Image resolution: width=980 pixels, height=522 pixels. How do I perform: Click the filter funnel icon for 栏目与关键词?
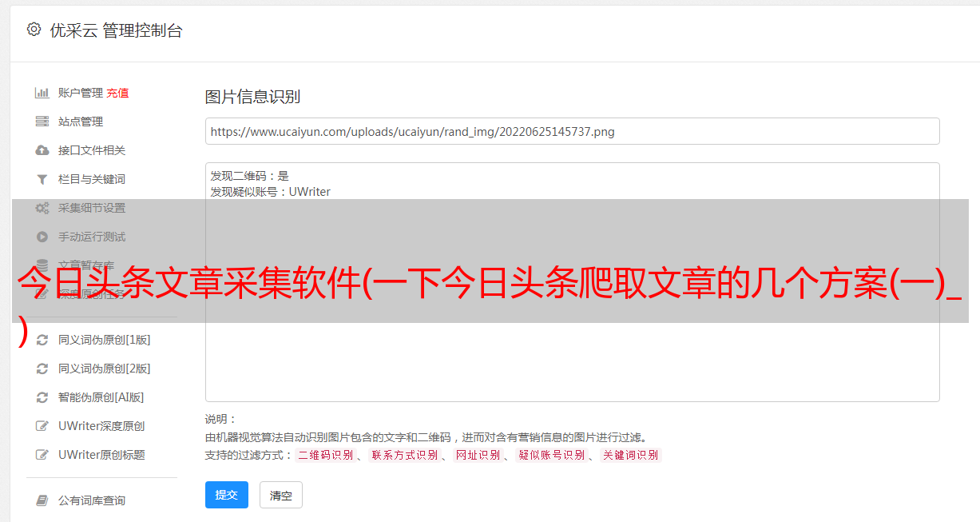pyautogui.click(x=42, y=179)
